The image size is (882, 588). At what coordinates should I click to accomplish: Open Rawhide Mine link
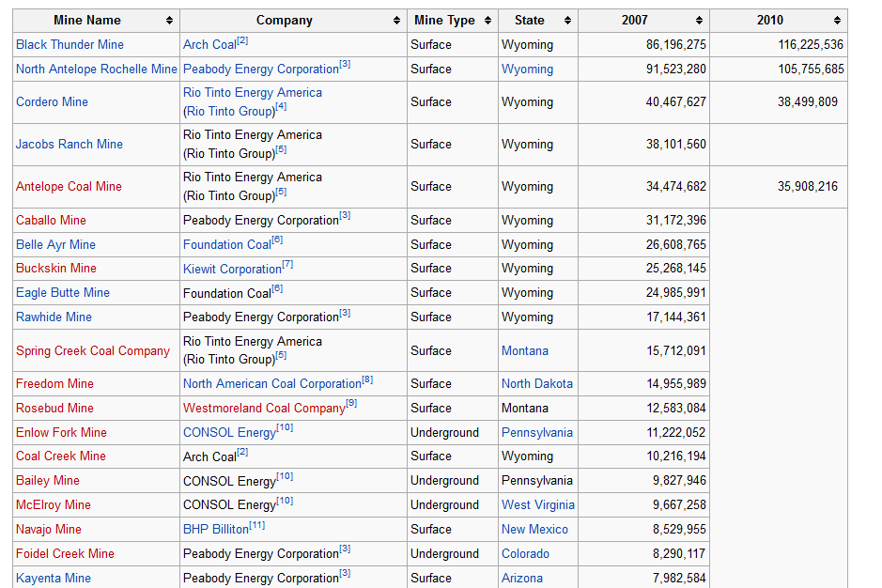tap(54, 317)
